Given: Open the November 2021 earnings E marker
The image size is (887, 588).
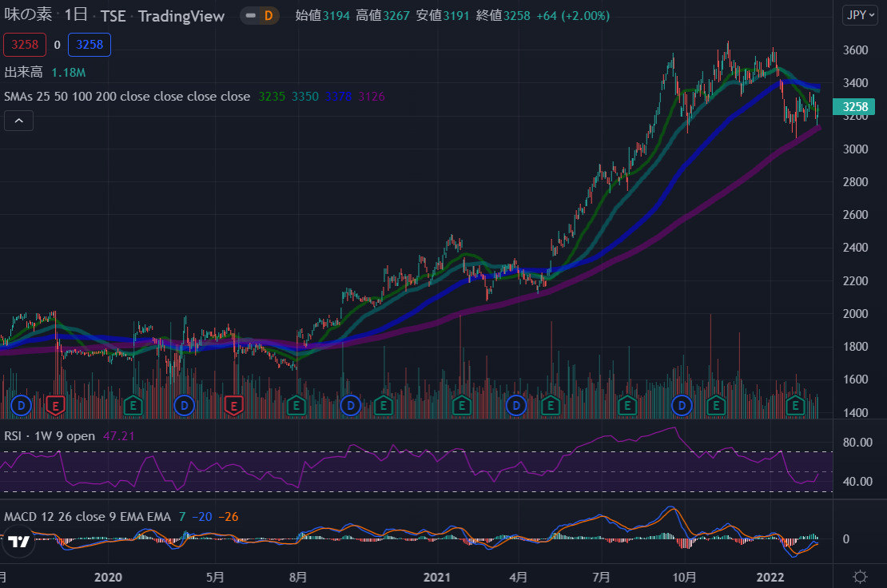Looking at the screenshot, I should [716, 405].
